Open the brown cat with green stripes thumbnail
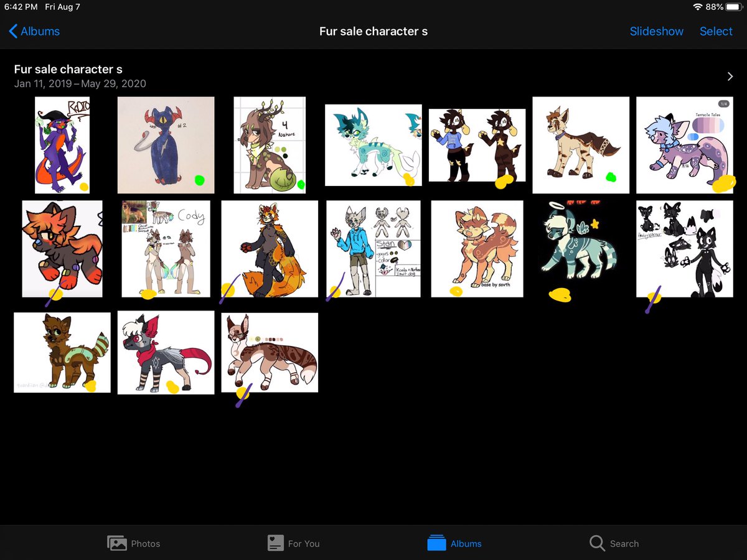747x560 pixels. pos(62,352)
